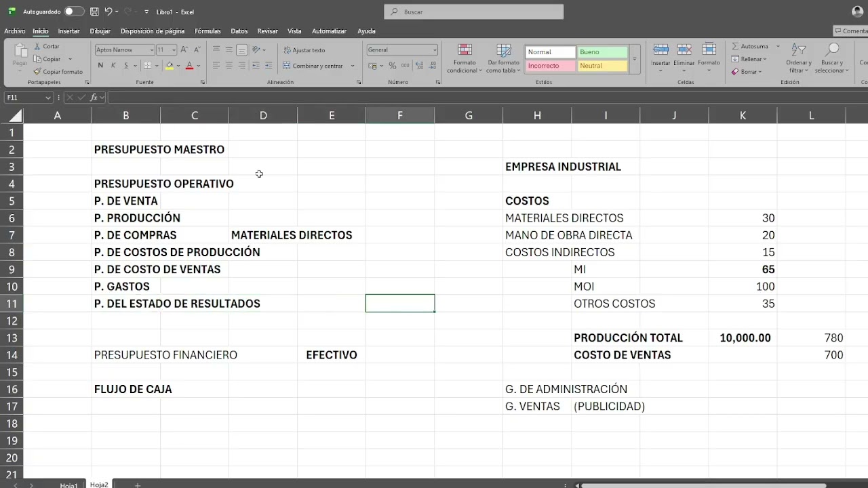This screenshot has width=868, height=488.
Task: Click the Buscar search box
Action: [x=474, y=12]
